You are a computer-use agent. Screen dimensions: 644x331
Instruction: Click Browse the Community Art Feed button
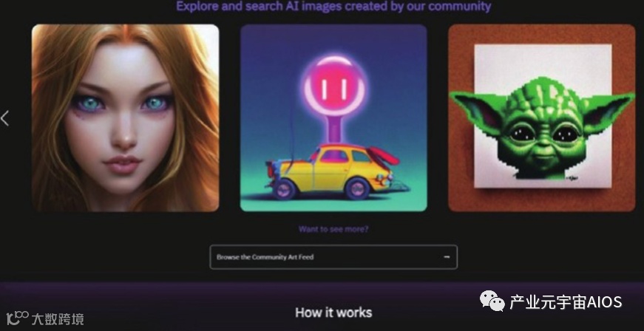[333, 257]
